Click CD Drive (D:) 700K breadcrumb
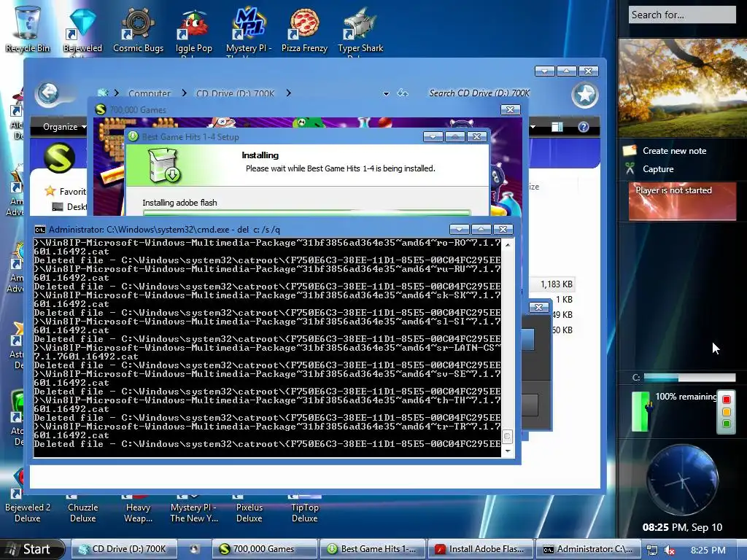747x560 pixels. [236, 93]
